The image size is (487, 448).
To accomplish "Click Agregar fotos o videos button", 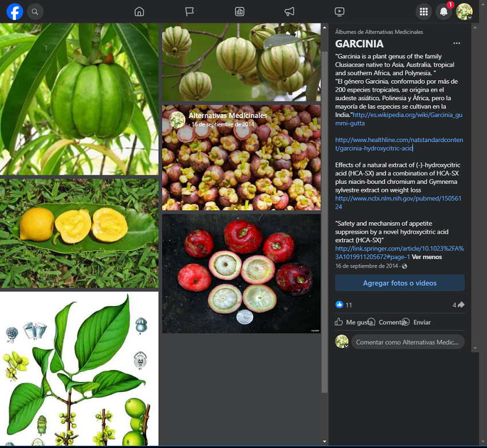I will tap(399, 283).
